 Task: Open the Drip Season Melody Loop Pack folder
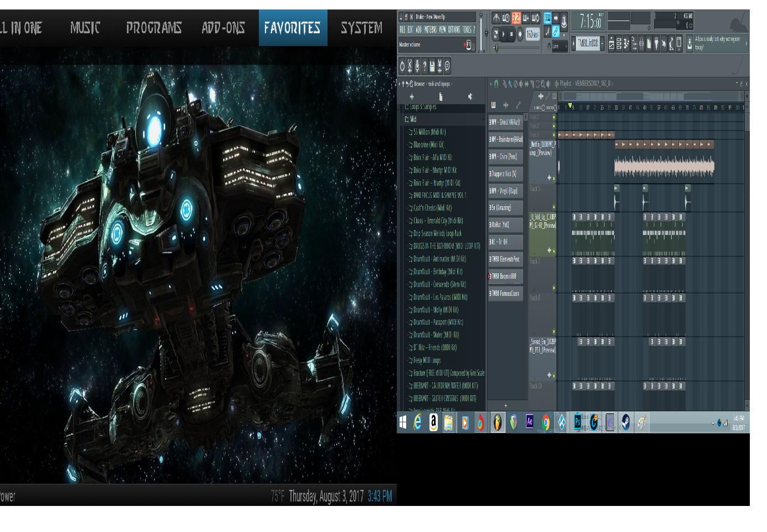click(437, 234)
